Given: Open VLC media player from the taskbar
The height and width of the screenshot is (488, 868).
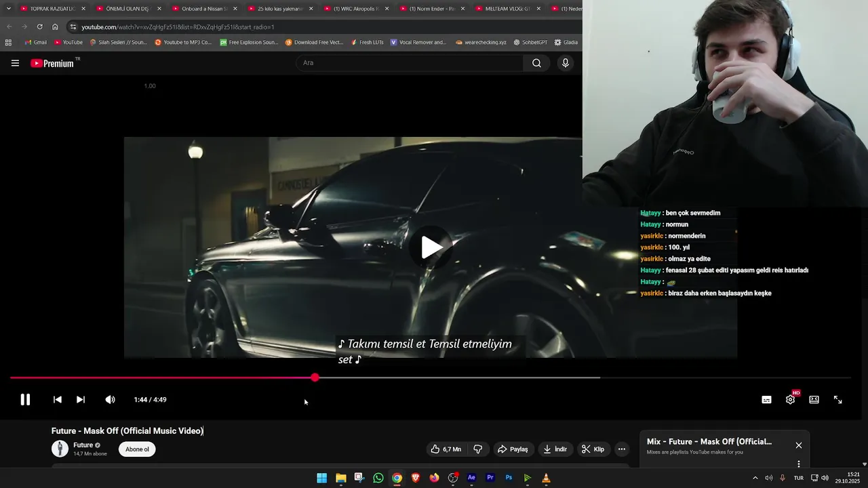Looking at the screenshot, I should pos(546,478).
